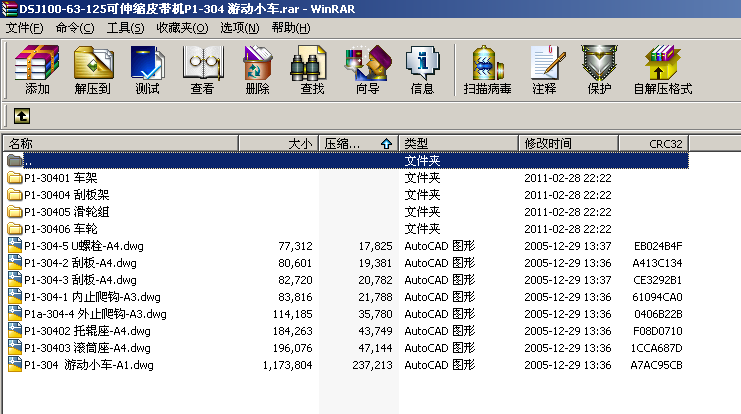Sort by the 修改时间 column header

(569, 143)
